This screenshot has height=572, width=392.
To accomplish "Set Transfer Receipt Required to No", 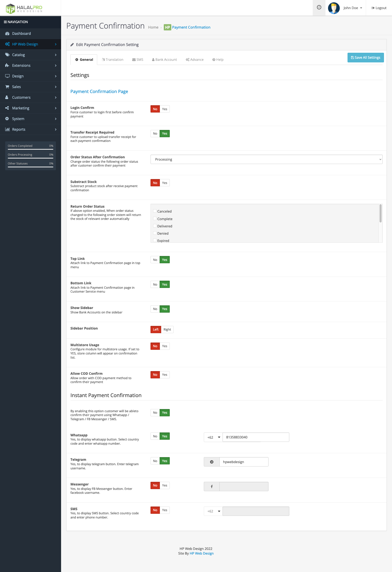I will point(155,134).
